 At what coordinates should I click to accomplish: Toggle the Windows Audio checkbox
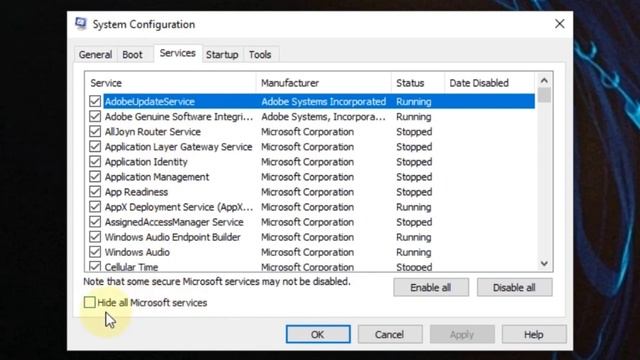[95, 252]
